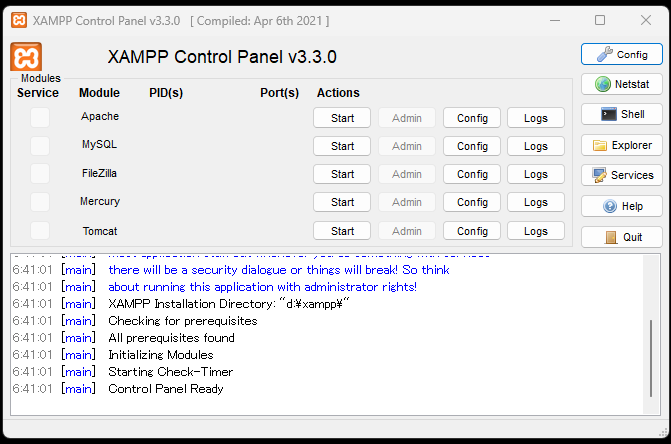
Task: Open the Apache Config dropdown
Action: [472, 118]
